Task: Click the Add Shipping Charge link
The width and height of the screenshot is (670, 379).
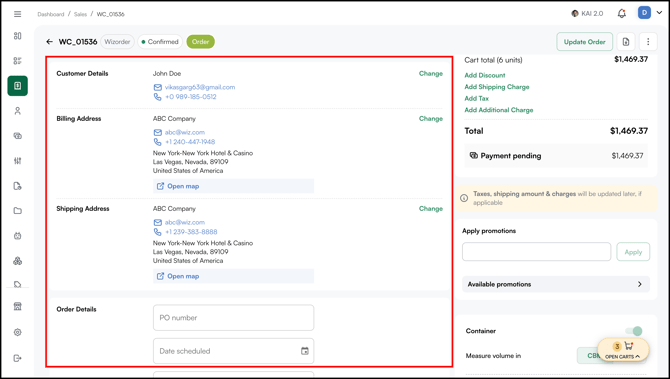Action: 497,87
